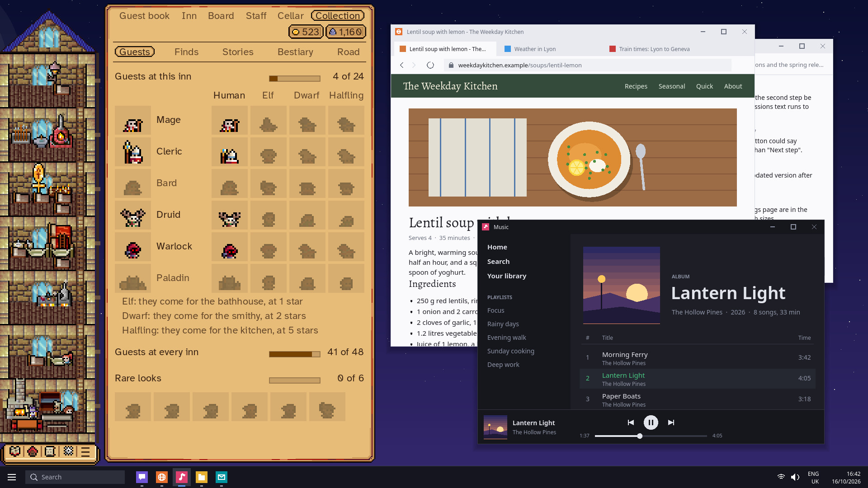Play the Paper Boats track row
Image resolution: width=868 pixels, height=488 pixels.
697,399
